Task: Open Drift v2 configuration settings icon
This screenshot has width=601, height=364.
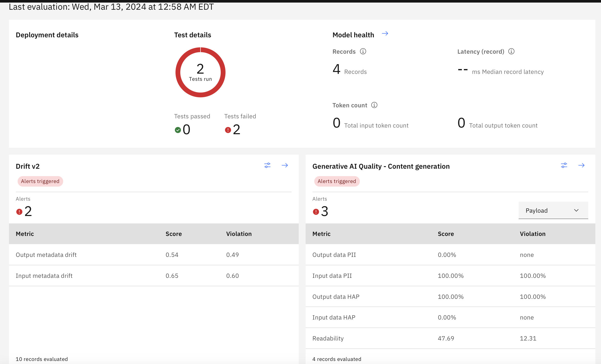Action: point(267,165)
